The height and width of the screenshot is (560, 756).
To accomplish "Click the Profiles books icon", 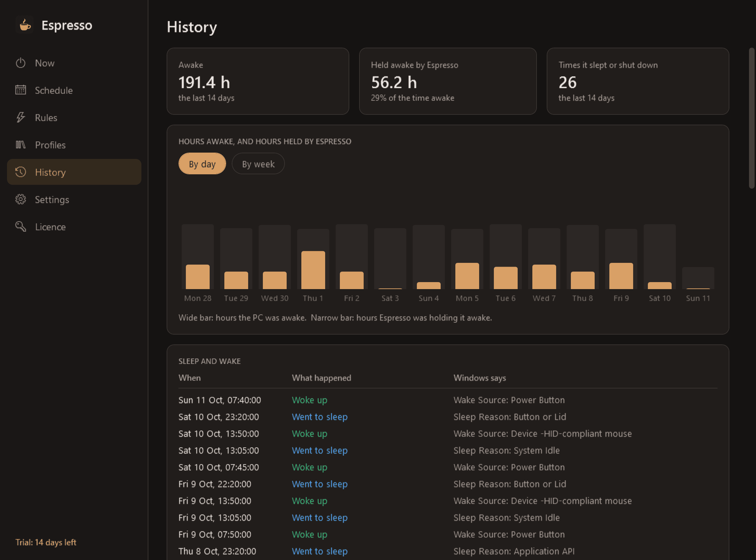I will (x=21, y=145).
